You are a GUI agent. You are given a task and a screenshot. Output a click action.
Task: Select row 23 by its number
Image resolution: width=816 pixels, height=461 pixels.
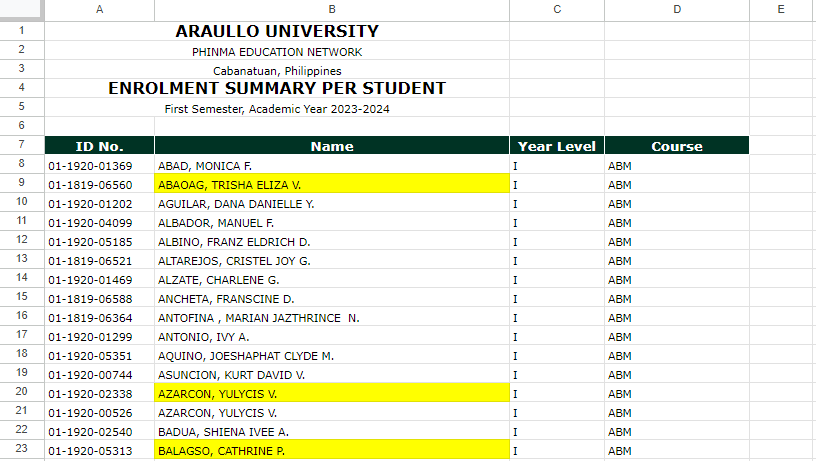pos(21,450)
